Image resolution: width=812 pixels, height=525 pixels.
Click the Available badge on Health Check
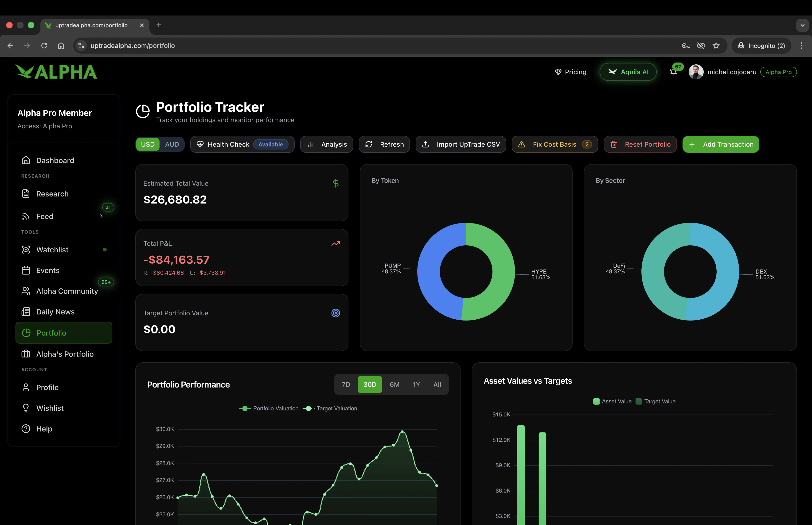[x=271, y=145]
